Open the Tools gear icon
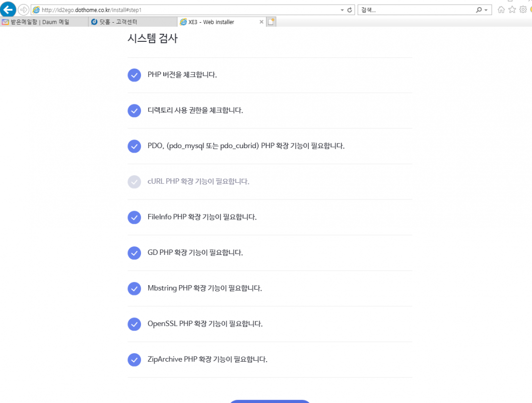The image size is (532, 403). click(522, 9)
